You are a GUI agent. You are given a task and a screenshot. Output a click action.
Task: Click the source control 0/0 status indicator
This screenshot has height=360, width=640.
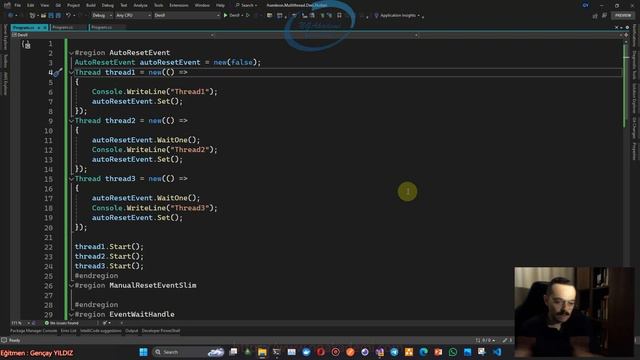[x=485, y=340]
